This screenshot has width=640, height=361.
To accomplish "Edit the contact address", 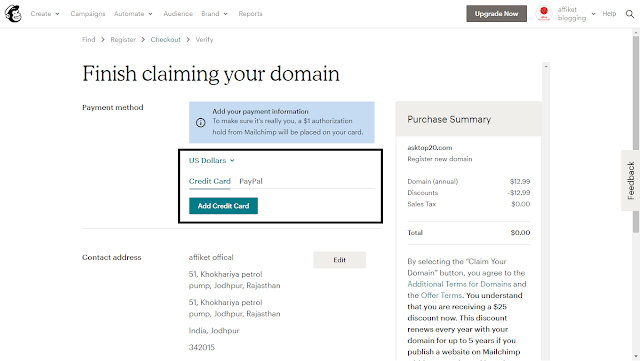I will 340,260.
